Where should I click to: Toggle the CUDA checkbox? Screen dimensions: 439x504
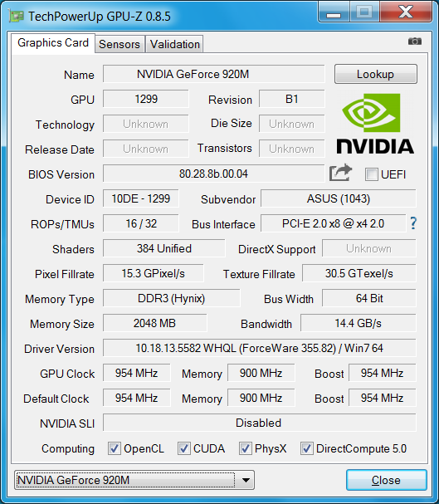(183, 448)
